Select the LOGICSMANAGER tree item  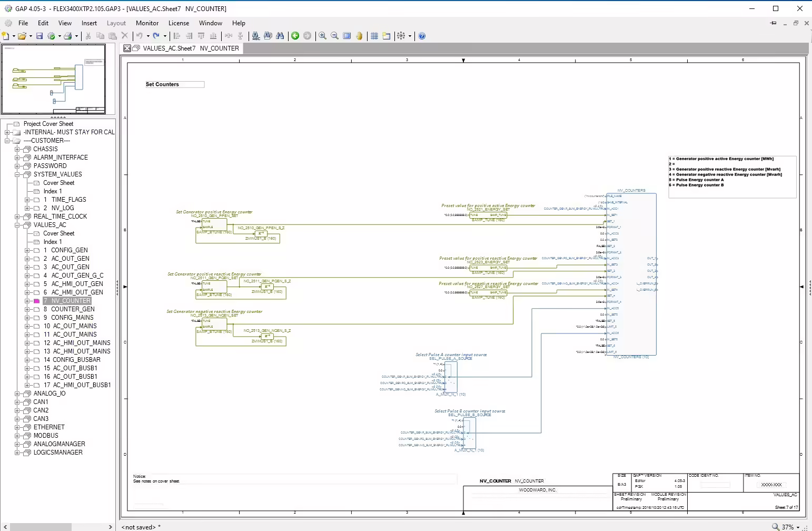pyautogui.click(x=58, y=453)
